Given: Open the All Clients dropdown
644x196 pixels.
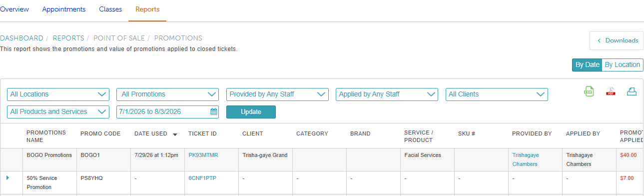Looking at the screenshot, I should (x=497, y=94).
